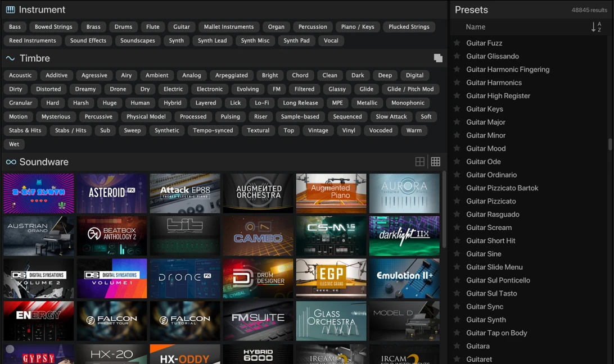The image size is (614, 364).
Task: Apply the Arpeggiated timbre tag
Action: pos(232,75)
